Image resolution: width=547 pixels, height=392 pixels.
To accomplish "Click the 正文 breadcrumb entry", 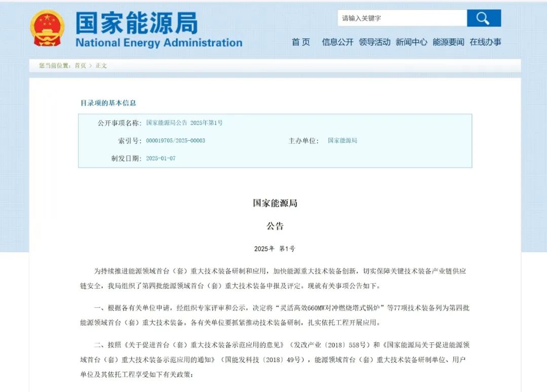I will pos(101,65).
